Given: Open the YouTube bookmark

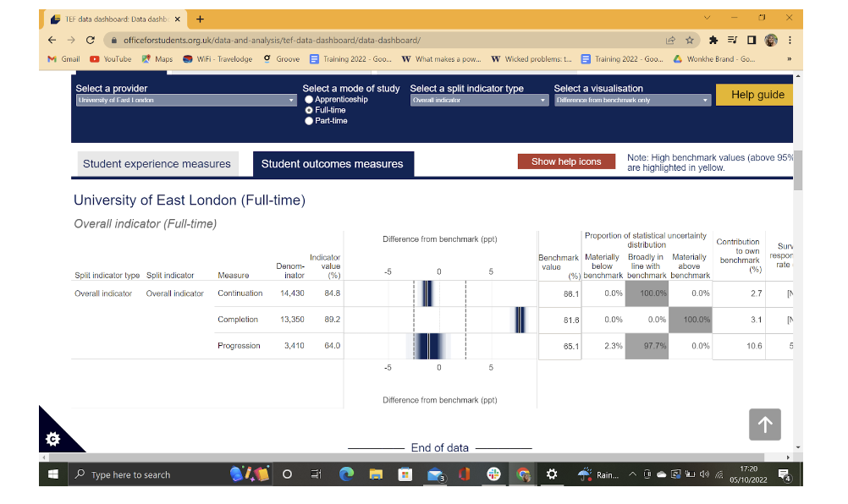Looking at the screenshot, I should [x=110, y=59].
